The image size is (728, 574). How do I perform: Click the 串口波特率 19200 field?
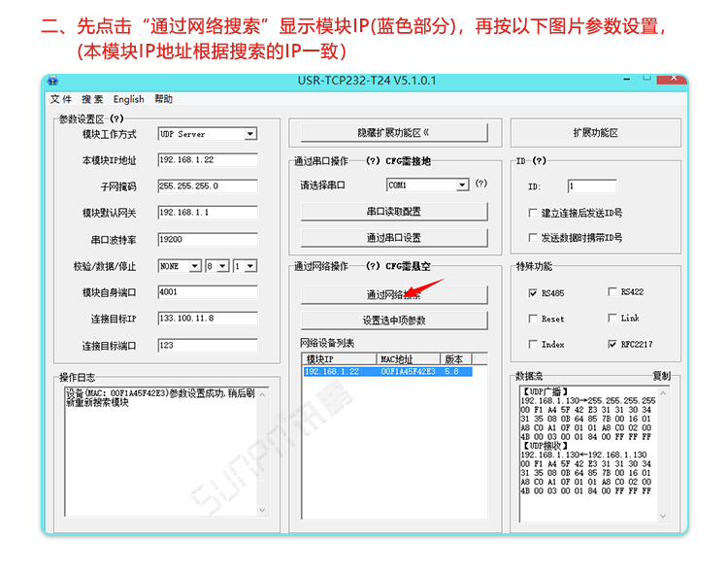pos(208,239)
